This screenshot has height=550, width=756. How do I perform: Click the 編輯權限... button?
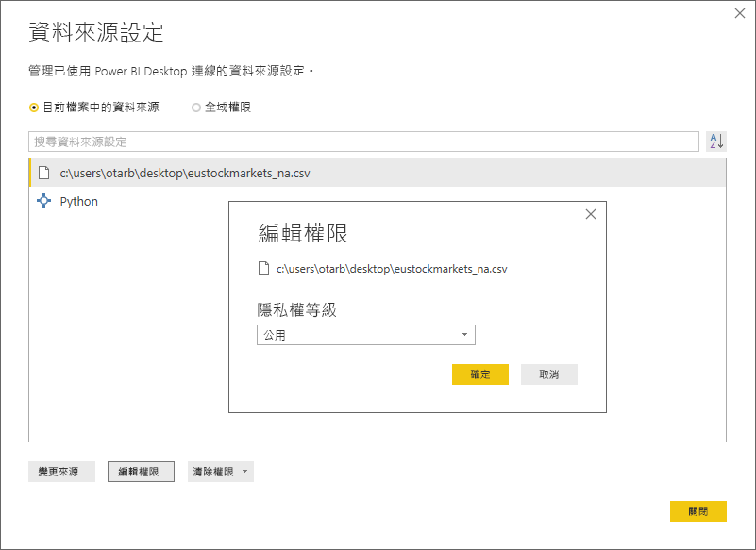point(140,472)
